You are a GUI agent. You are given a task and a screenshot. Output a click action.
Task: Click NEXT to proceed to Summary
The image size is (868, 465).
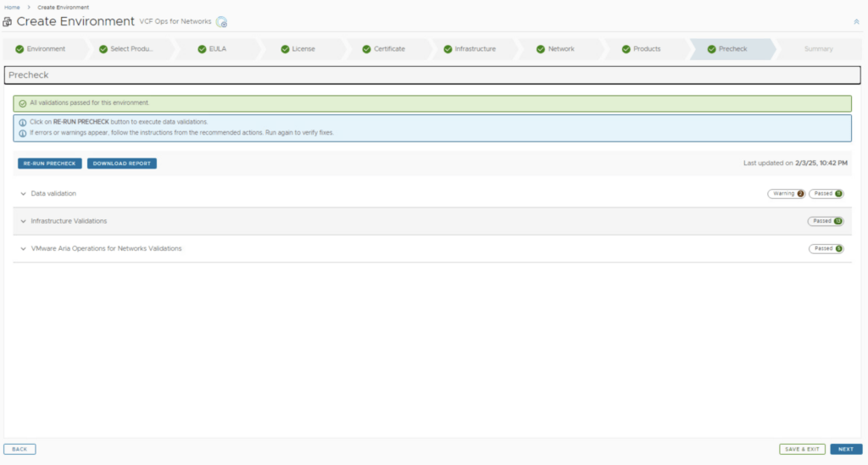845,449
